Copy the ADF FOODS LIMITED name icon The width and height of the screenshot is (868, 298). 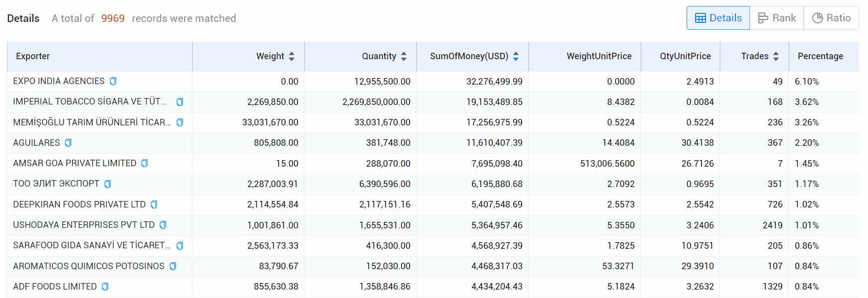pyautogui.click(x=105, y=287)
